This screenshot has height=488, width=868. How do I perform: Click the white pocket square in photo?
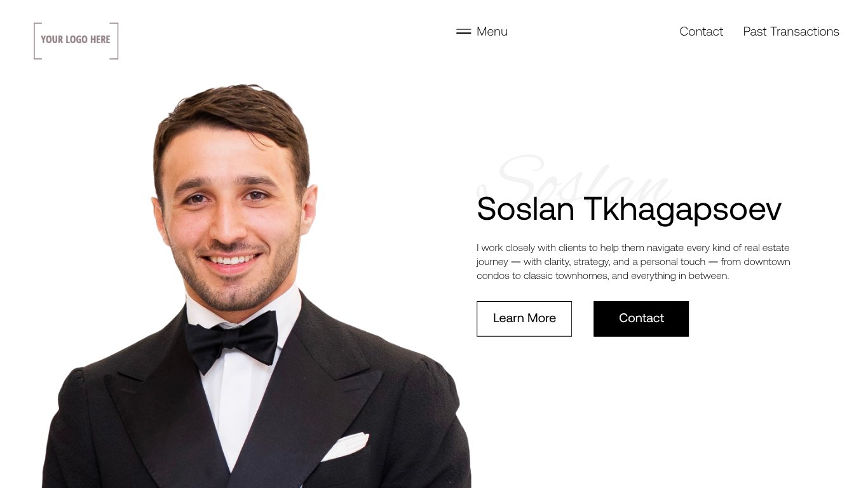tap(345, 446)
